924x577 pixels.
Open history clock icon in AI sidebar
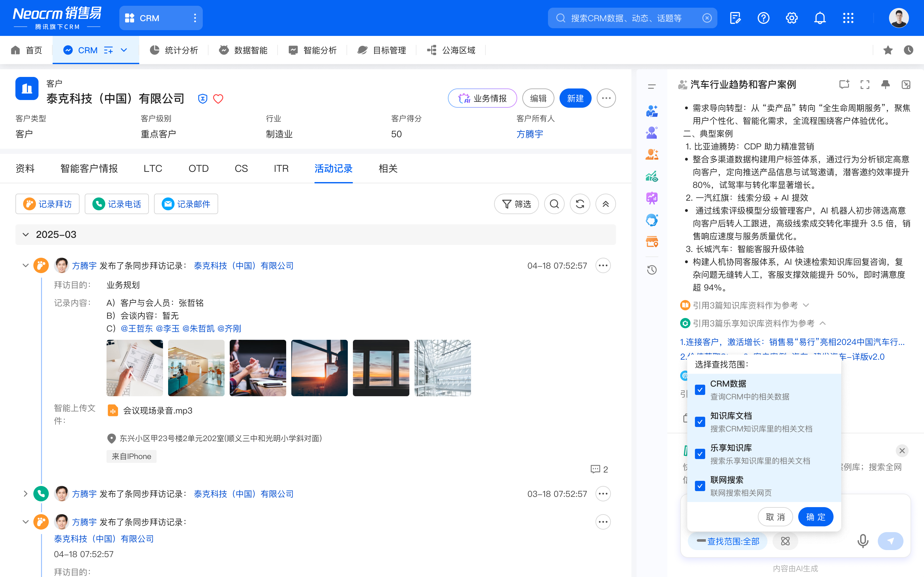652,270
